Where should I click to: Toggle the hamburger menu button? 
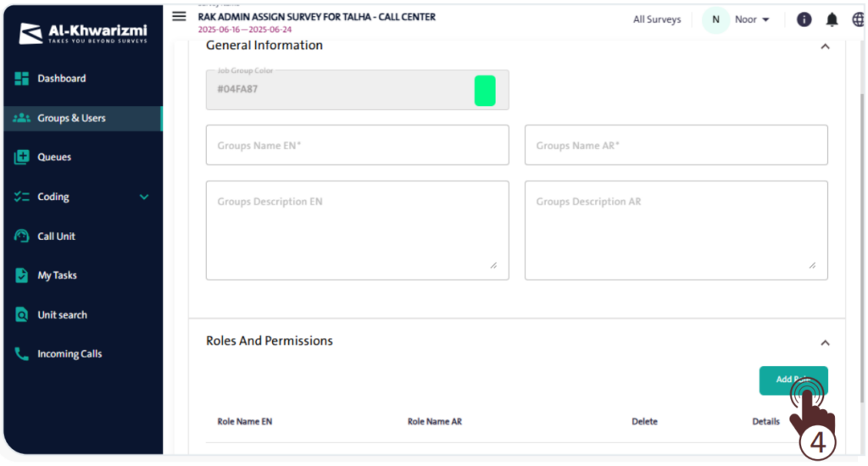coord(179,16)
